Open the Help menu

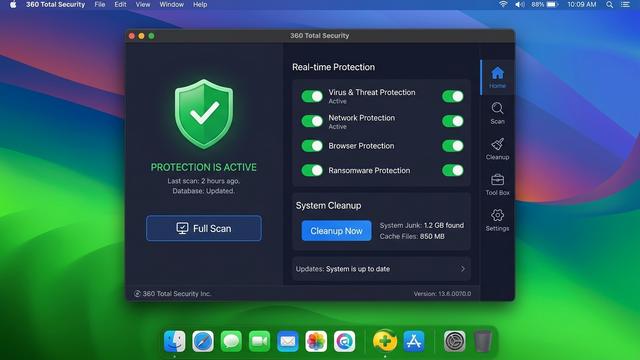click(x=200, y=4)
